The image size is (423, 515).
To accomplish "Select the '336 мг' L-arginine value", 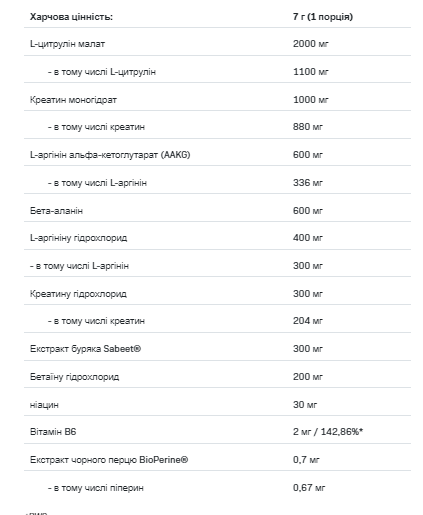I will tap(308, 183).
